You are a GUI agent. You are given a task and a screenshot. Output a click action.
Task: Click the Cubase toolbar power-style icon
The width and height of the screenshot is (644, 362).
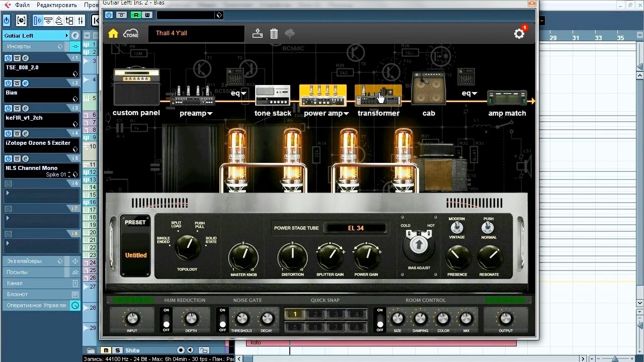(x=7, y=21)
